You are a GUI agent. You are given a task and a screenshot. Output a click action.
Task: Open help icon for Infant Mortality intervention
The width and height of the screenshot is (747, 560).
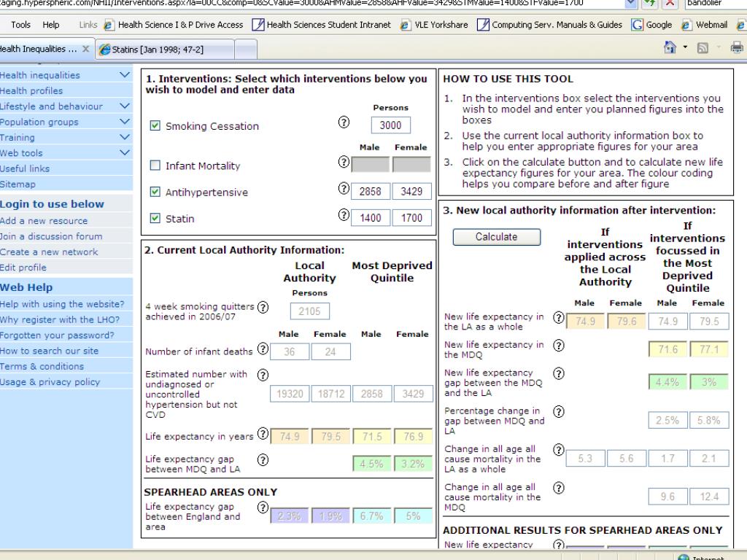(x=344, y=162)
